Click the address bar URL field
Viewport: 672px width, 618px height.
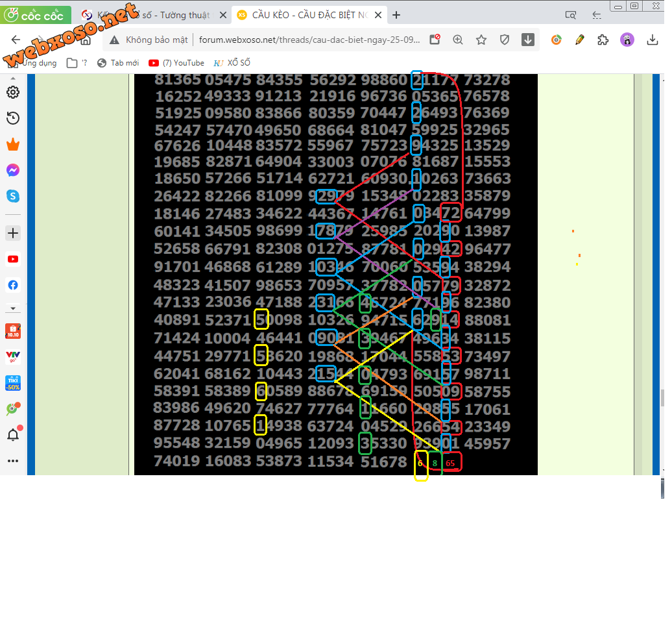pyautogui.click(x=309, y=40)
